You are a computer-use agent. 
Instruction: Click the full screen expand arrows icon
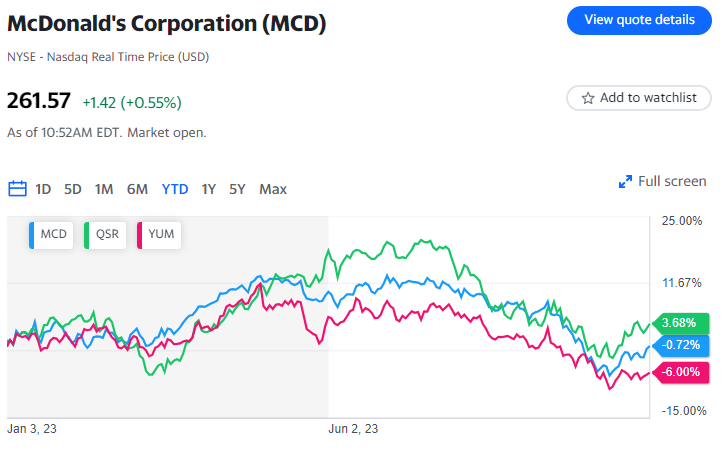[x=626, y=182]
